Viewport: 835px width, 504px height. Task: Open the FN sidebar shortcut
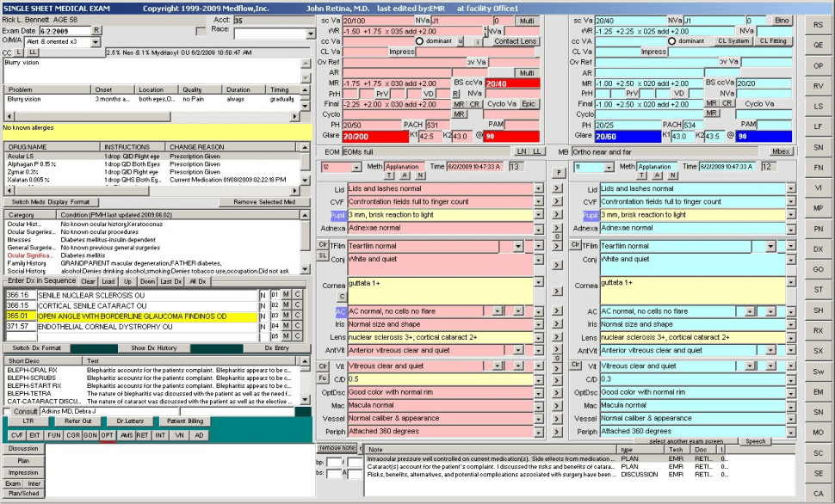tap(819, 167)
